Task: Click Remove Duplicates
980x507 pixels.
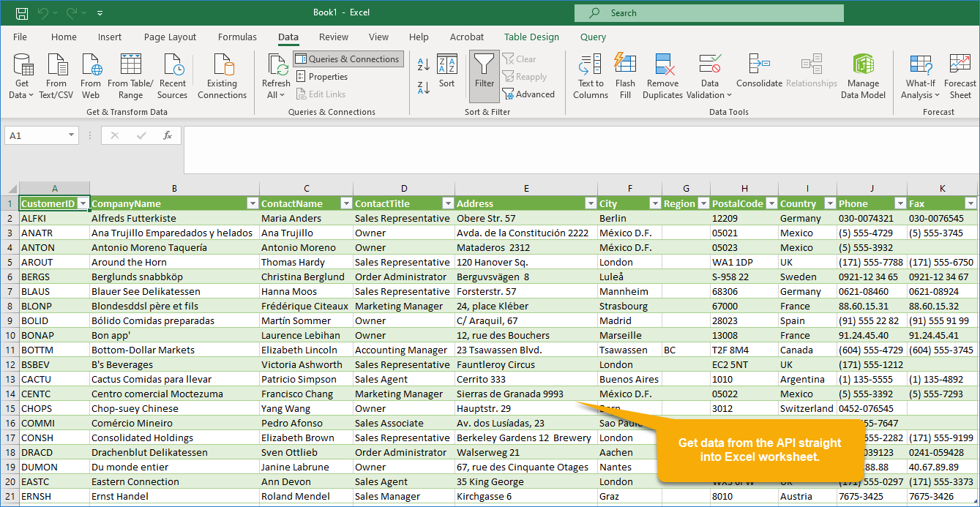Action: point(663,76)
